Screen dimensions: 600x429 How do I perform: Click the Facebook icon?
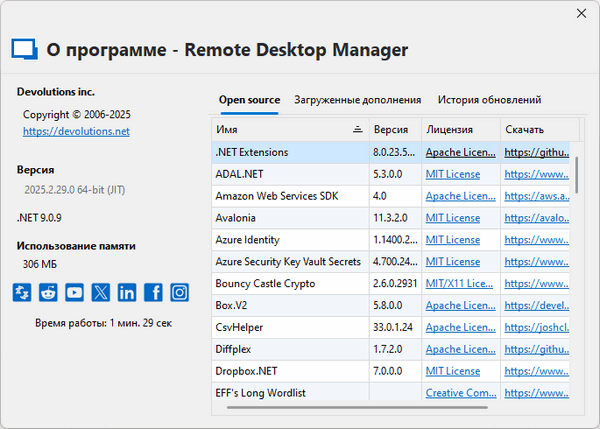153,292
